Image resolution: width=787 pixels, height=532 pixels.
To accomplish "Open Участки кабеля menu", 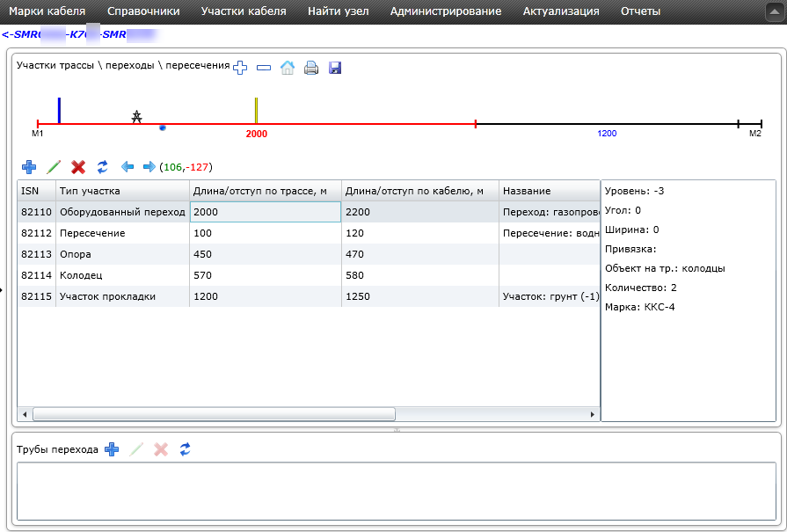I will 244,11.
